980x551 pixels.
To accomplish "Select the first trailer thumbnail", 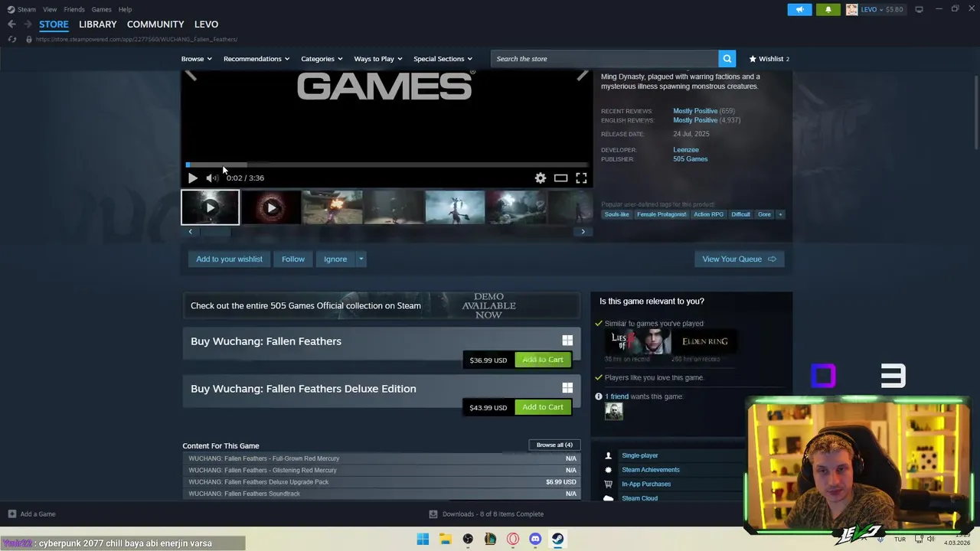I will click(210, 207).
